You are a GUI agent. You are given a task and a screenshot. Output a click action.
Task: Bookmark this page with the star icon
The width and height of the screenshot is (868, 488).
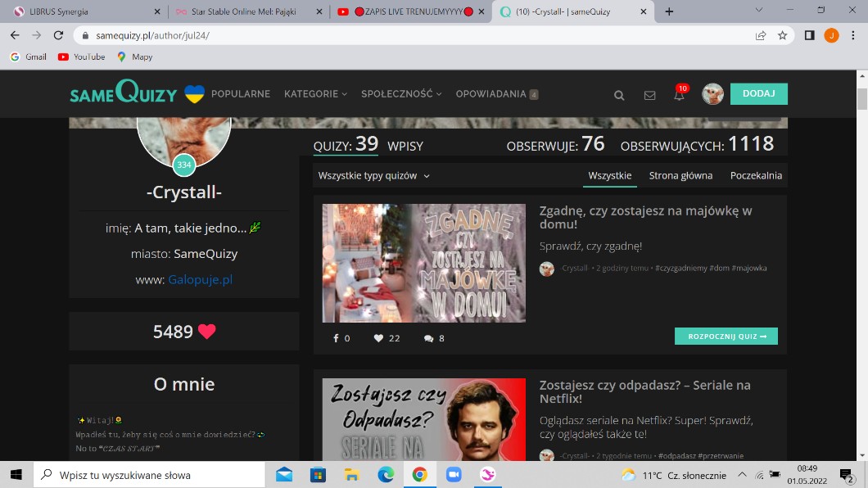(783, 35)
